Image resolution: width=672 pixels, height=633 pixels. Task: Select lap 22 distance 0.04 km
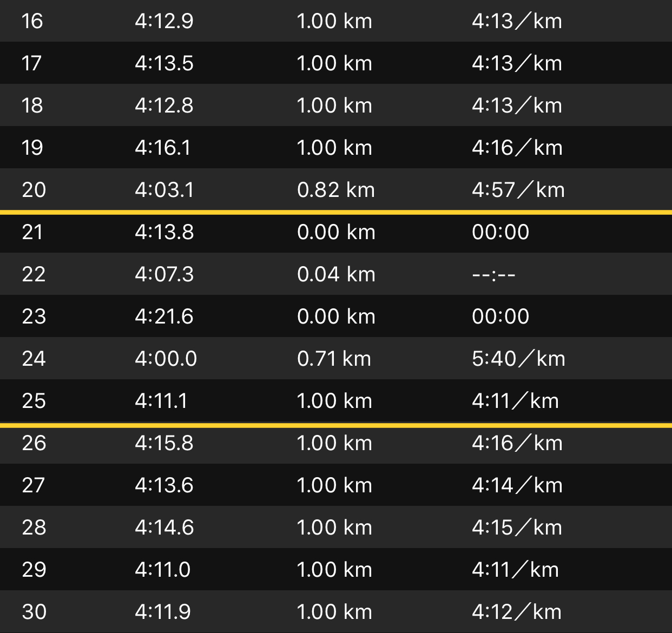(x=336, y=274)
